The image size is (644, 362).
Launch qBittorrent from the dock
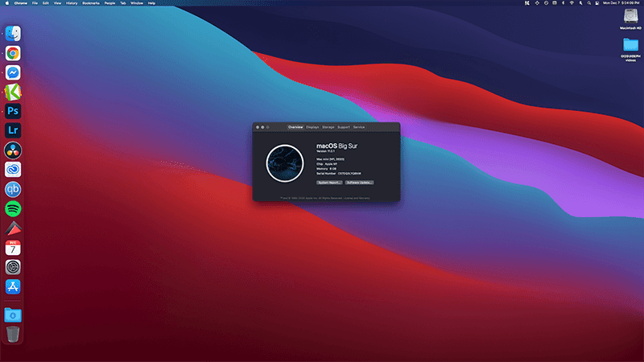[x=13, y=189]
